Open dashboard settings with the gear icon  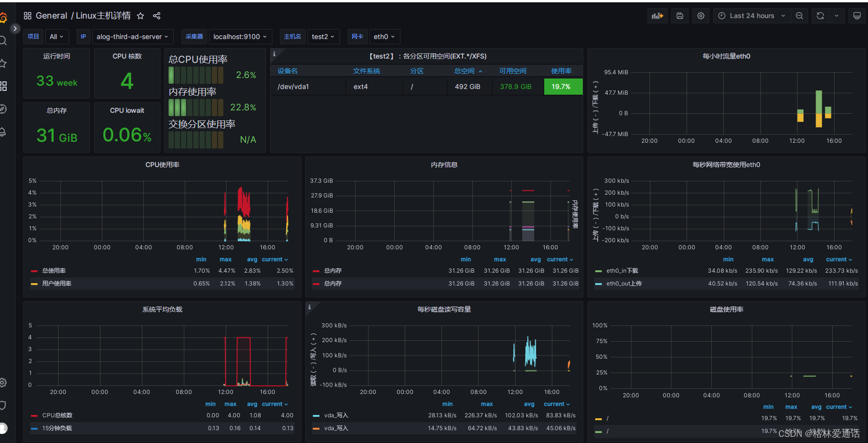[x=700, y=15]
